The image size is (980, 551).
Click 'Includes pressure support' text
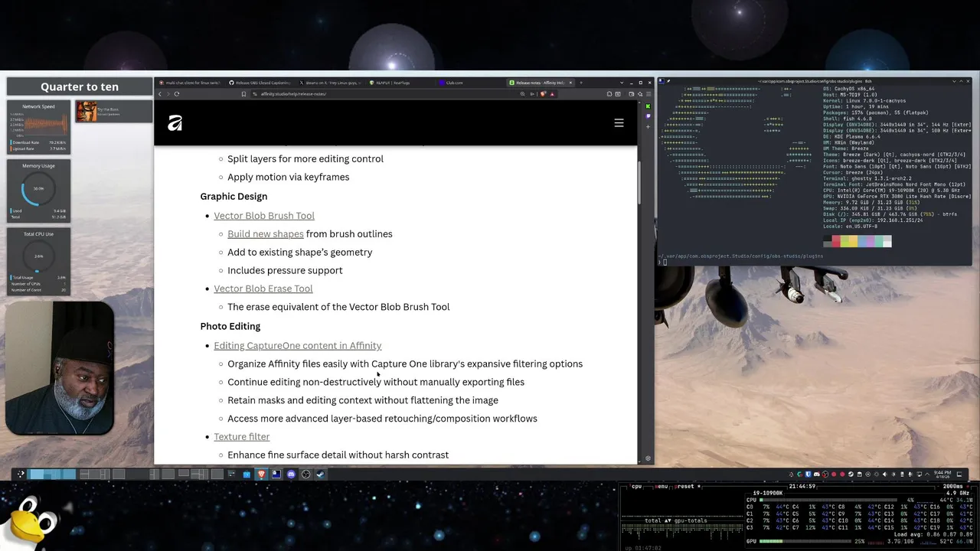[285, 270]
